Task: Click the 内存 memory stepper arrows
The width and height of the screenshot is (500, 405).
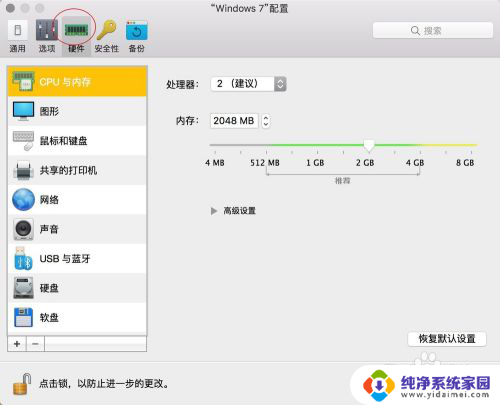Action: 266,121
